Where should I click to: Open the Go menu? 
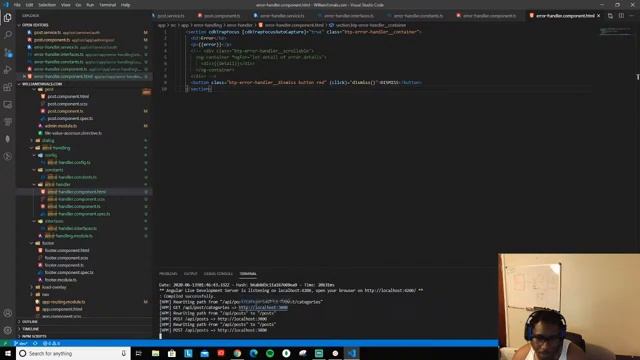[78, 5]
